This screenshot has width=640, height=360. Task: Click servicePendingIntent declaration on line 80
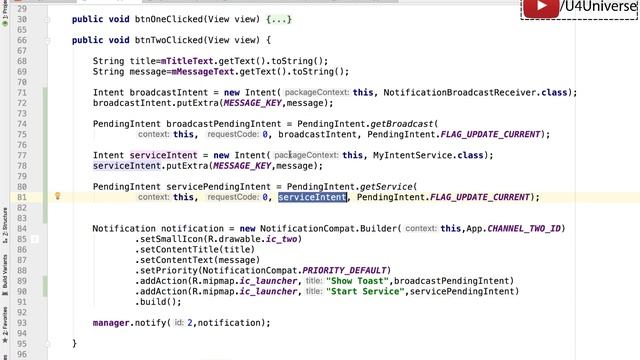pyautogui.click(x=218, y=187)
